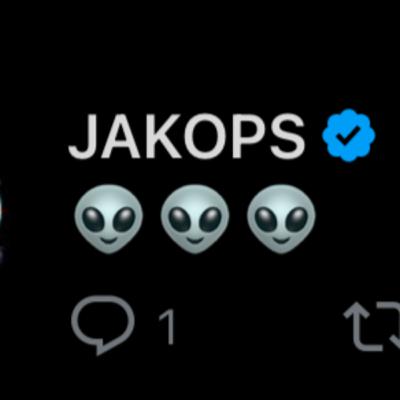The width and height of the screenshot is (400, 400).
Task: Open the JAKOPS profile name
Action: pos(187,136)
